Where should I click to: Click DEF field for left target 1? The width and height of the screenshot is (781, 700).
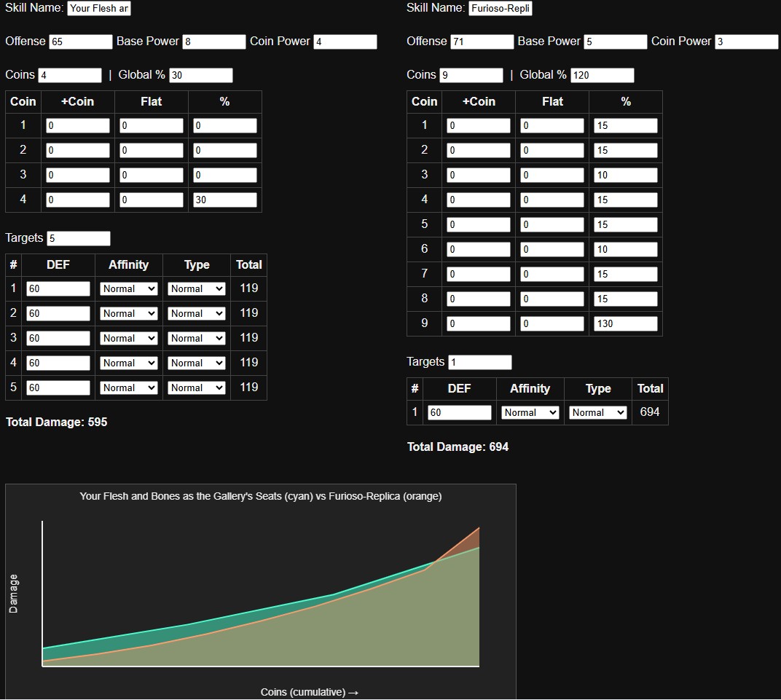[58, 288]
